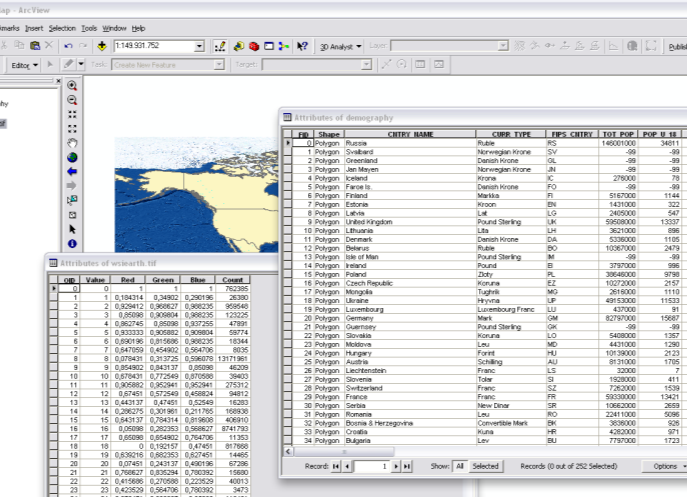This screenshot has width=687, height=497.
Task: Undo the last action
Action: [68, 46]
